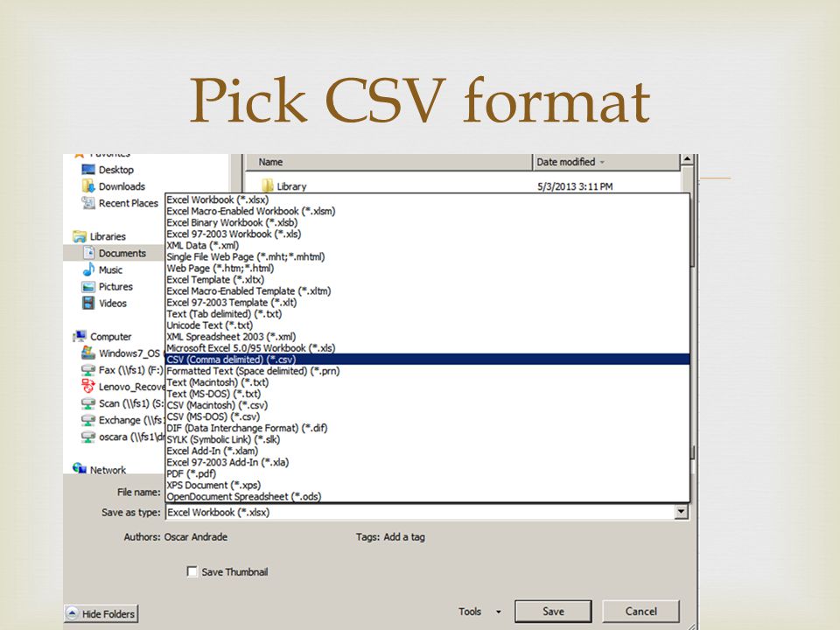
Task: Open the Save as type dropdown arrow
Action: pyautogui.click(x=681, y=512)
